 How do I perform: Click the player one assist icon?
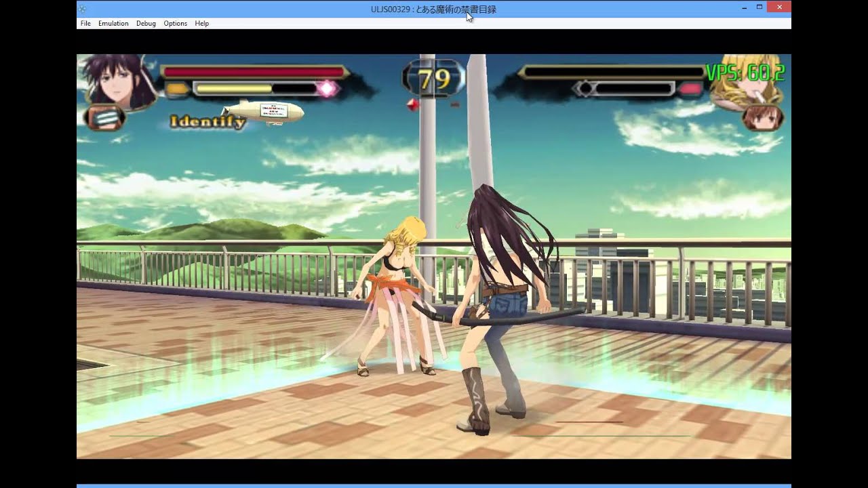pos(106,117)
